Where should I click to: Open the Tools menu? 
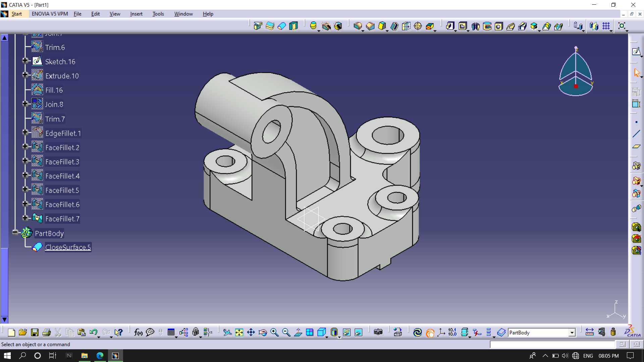tap(158, 14)
